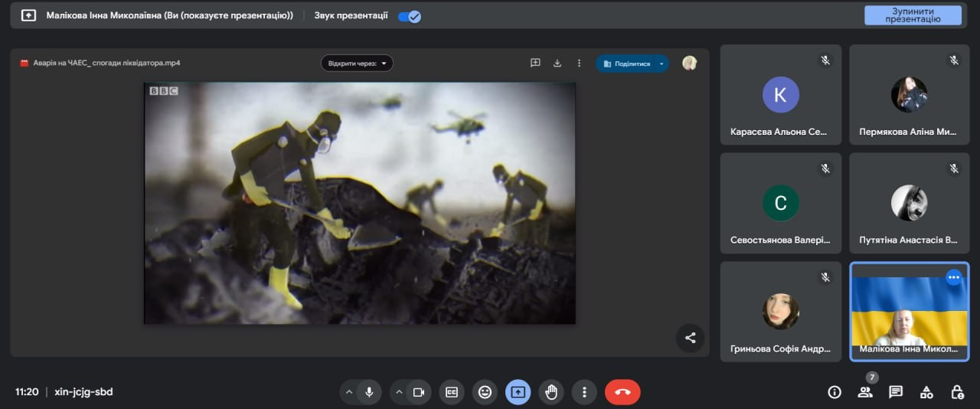Click muted mic icon on Гриньова tile

(825, 277)
